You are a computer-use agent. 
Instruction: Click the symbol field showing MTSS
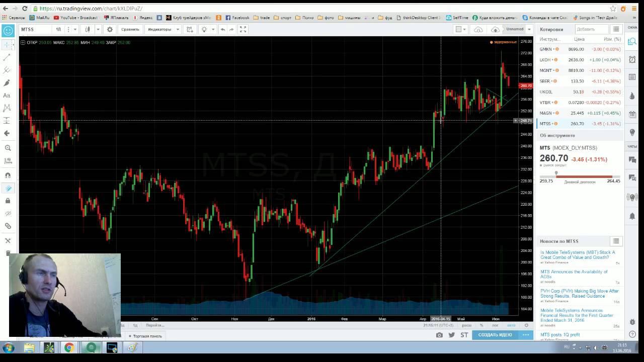pos(35,29)
